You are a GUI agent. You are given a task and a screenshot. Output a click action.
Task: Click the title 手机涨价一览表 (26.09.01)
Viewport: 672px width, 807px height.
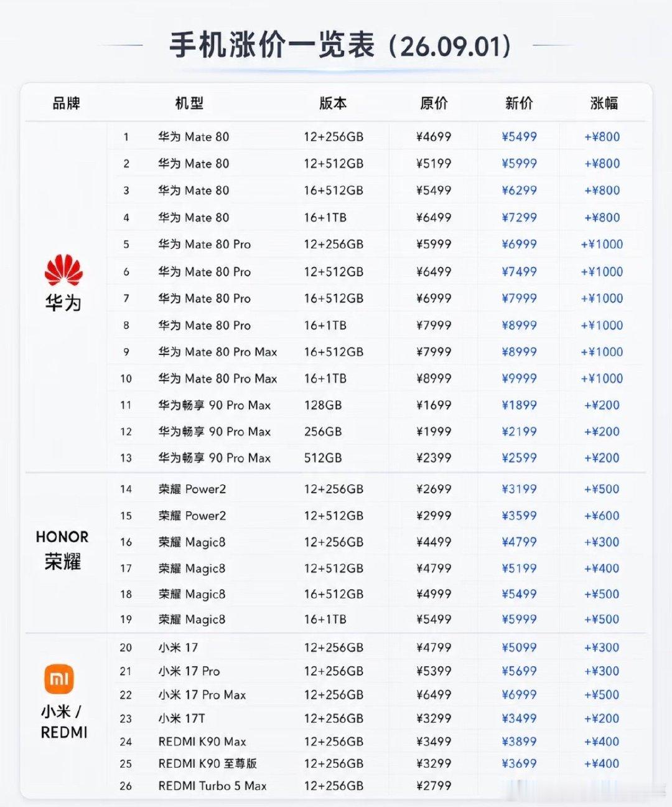(x=340, y=46)
